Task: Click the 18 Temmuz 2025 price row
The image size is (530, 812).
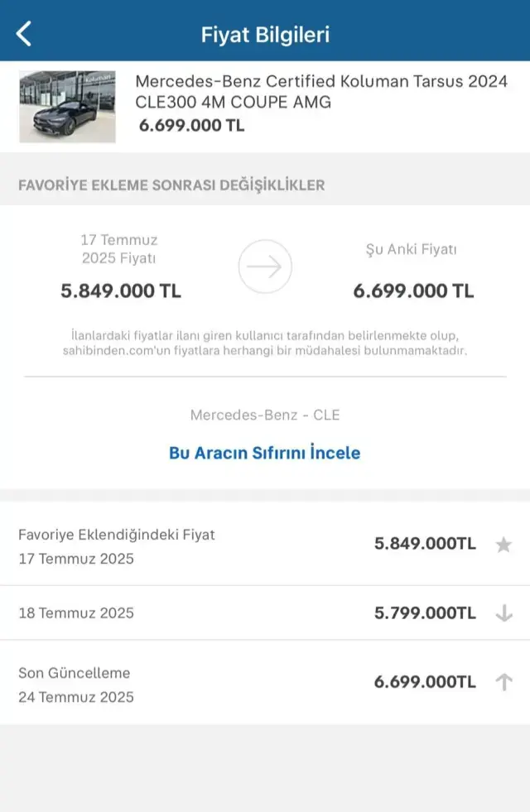Action: click(75, 613)
